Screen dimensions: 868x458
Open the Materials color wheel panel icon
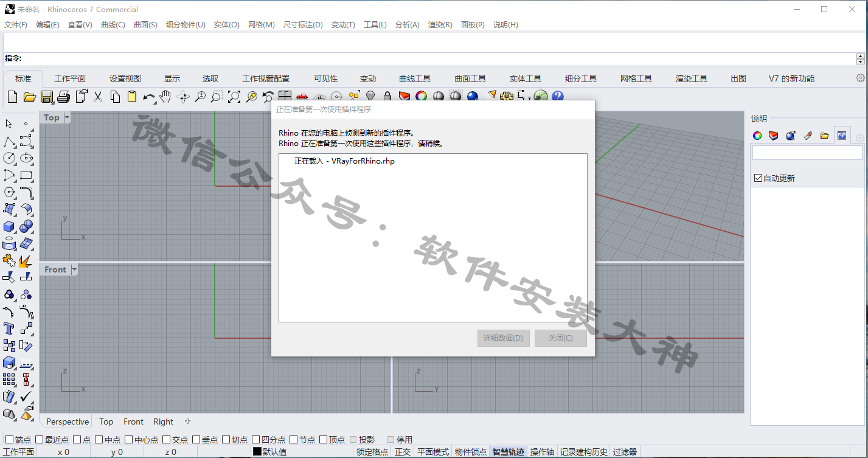click(757, 136)
